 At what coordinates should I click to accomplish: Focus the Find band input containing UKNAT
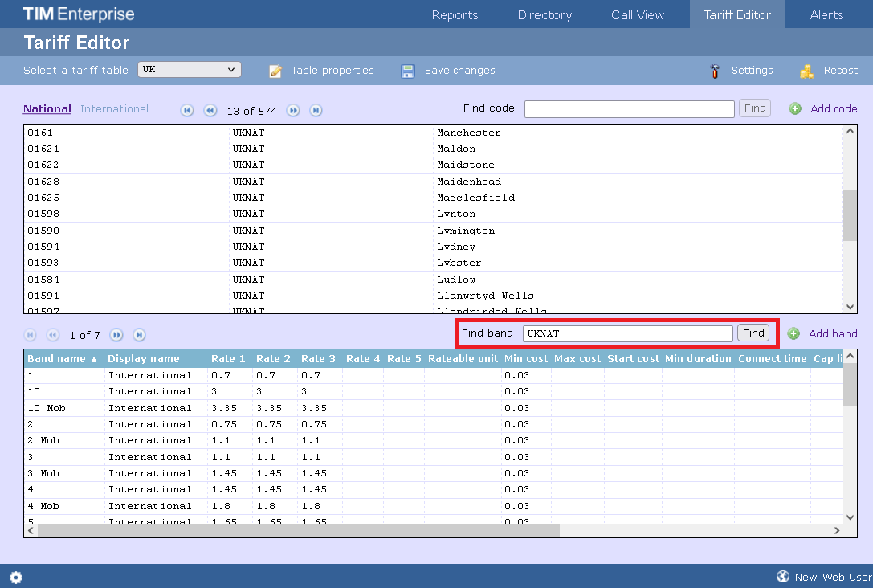coord(627,333)
